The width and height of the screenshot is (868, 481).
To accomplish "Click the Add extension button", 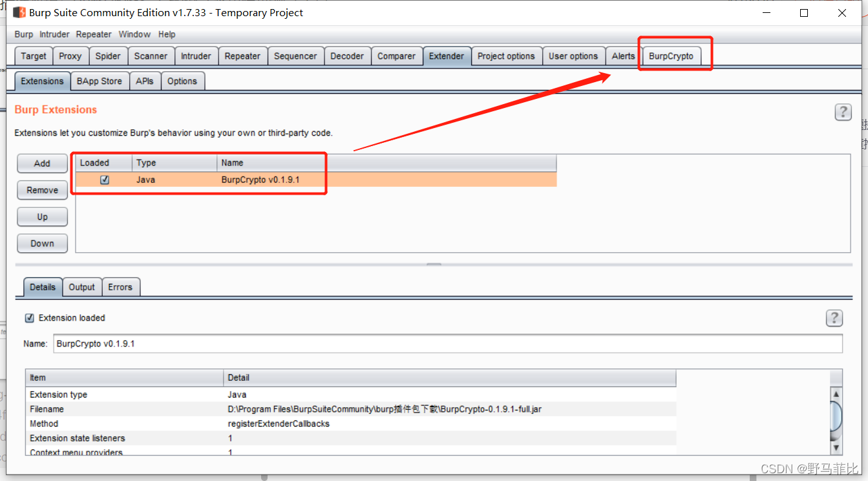I will tap(42, 164).
